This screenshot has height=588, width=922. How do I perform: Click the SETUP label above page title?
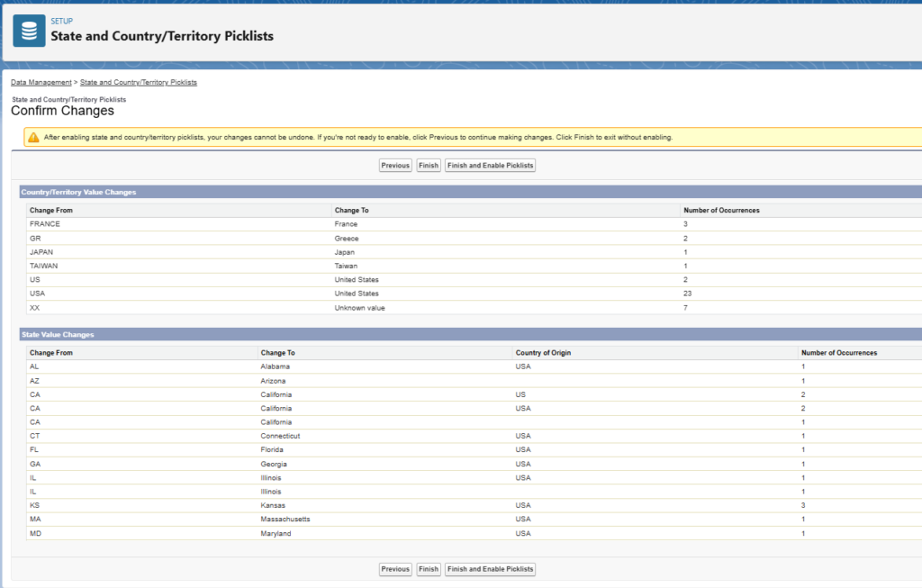(x=62, y=22)
